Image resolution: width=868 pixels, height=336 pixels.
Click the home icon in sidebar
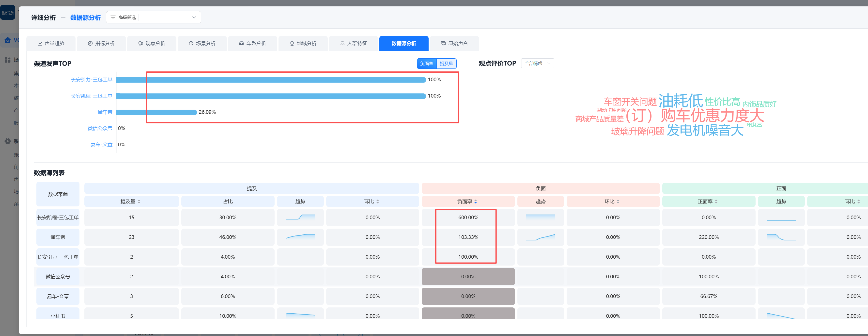coord(8,40)
